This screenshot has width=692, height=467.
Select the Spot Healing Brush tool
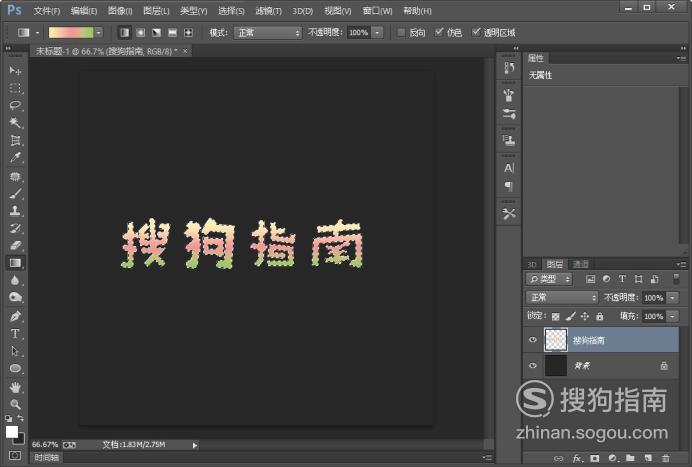click(15, 177)
